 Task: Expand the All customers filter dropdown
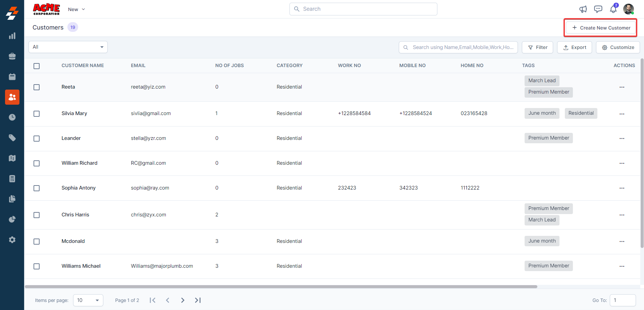(x=68, y=47)
